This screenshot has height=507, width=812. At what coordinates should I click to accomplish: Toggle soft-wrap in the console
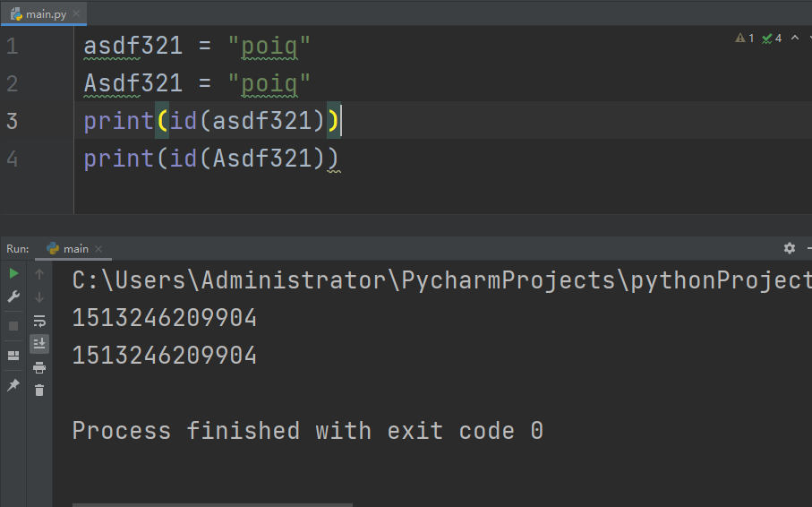tap(39, 321)
